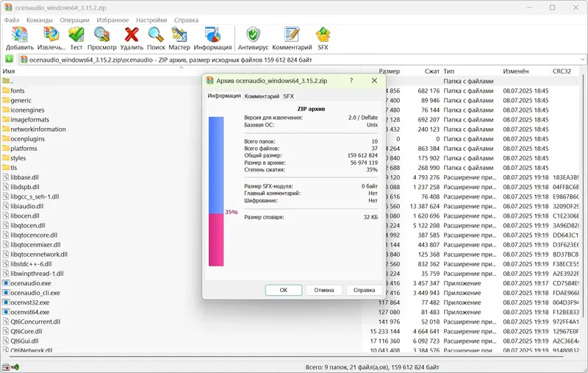Select libgcc_s_seh-1.dll file row
Image resolution: width=588 pixels, height=373 pixels.
click(290, 196)
